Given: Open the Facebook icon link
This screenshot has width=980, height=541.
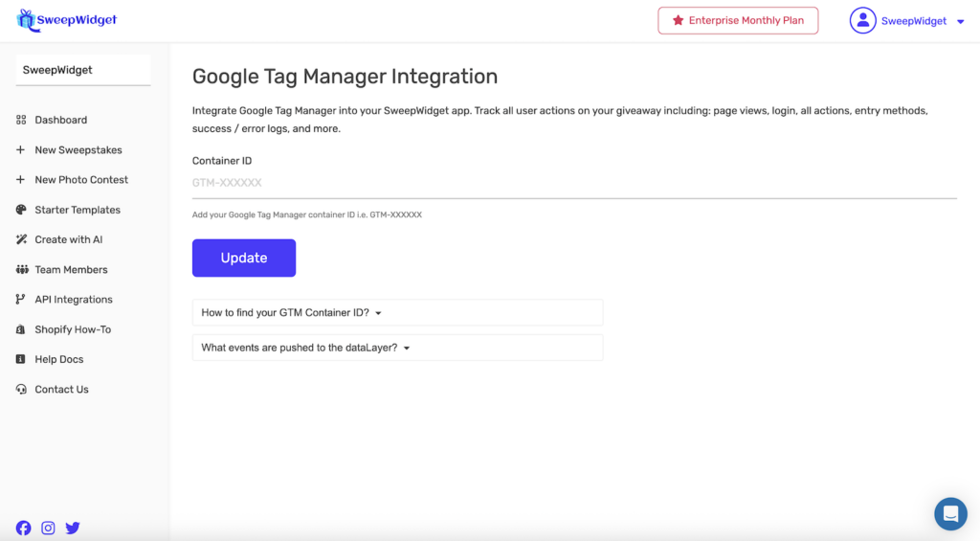Looking at the screenshot, I should (23, 528).
